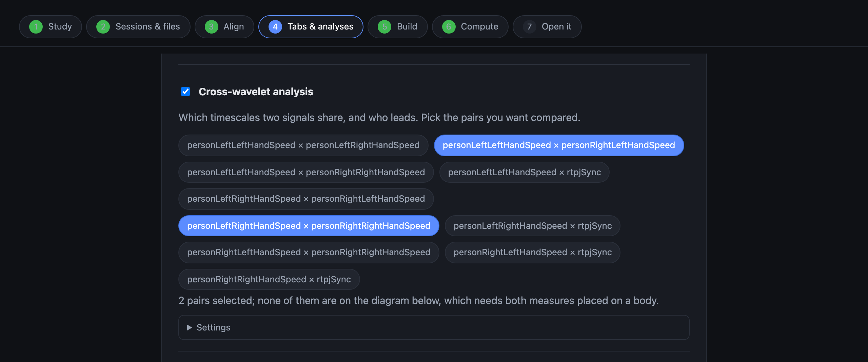Select personLeftLeftHandSpeed × rtpjSync pair
The width and height of the screenshot is (868, 362).
524,172
